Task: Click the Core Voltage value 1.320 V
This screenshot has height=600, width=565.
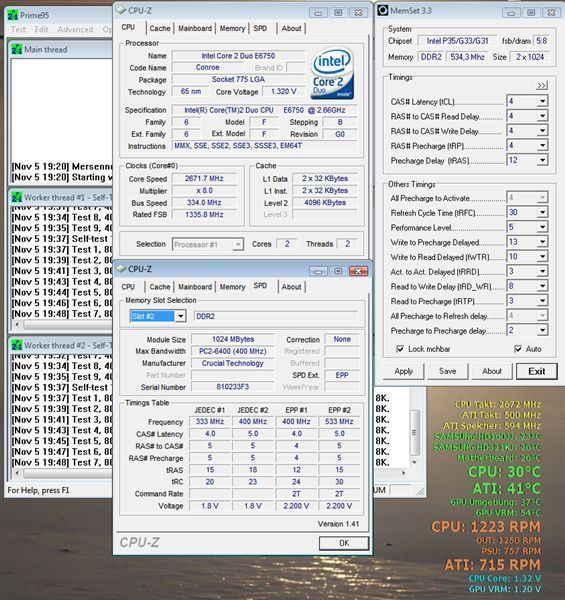Action: click(x=283, y=92)
